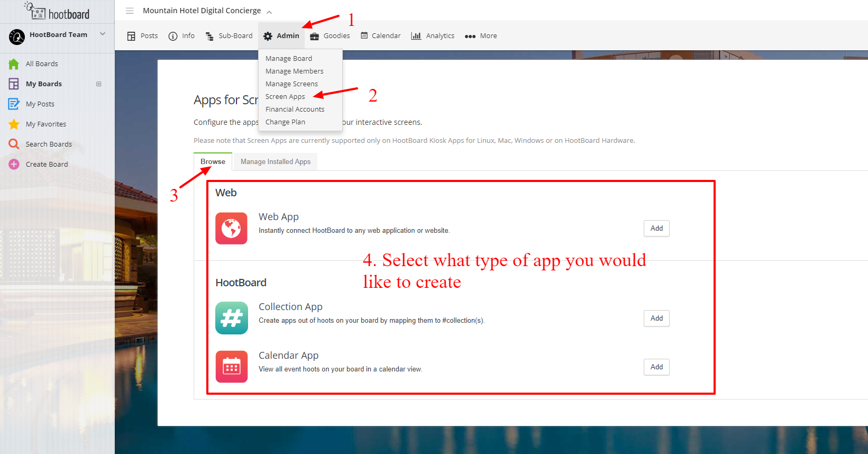Select Manage Board from the Admin menu
The height and width of the screenshot is (454, 868).
tap(289, 59)
